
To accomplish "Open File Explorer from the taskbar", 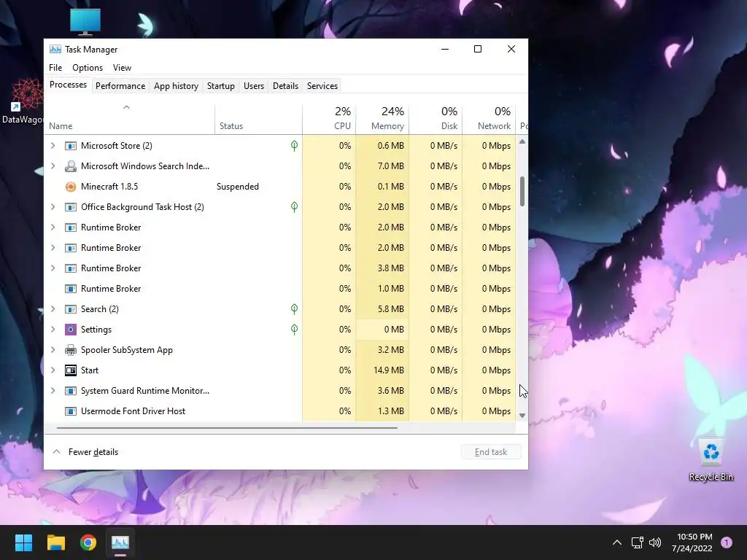I will tap(55, 542).
